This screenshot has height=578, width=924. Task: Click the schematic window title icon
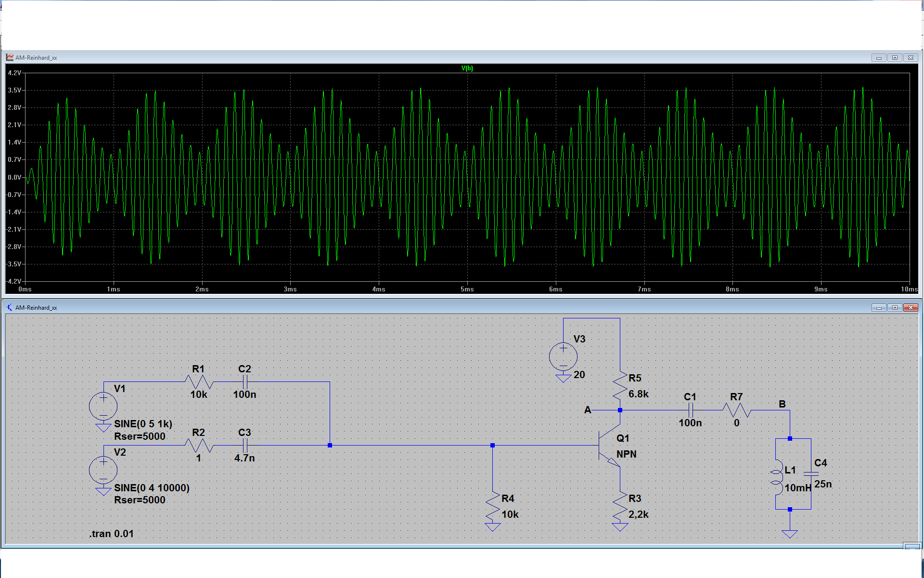pos(10,307)
